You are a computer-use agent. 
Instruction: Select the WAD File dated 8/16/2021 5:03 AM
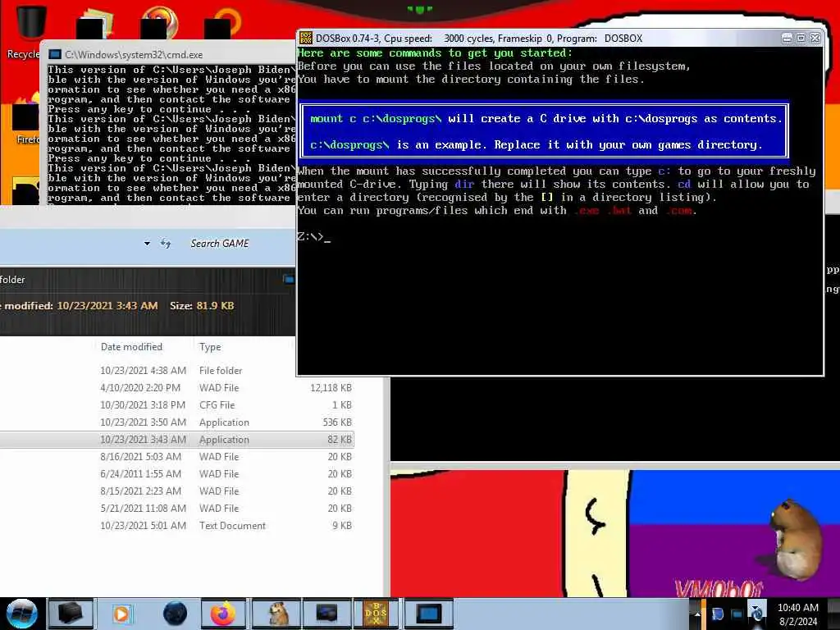click(177, 456)
